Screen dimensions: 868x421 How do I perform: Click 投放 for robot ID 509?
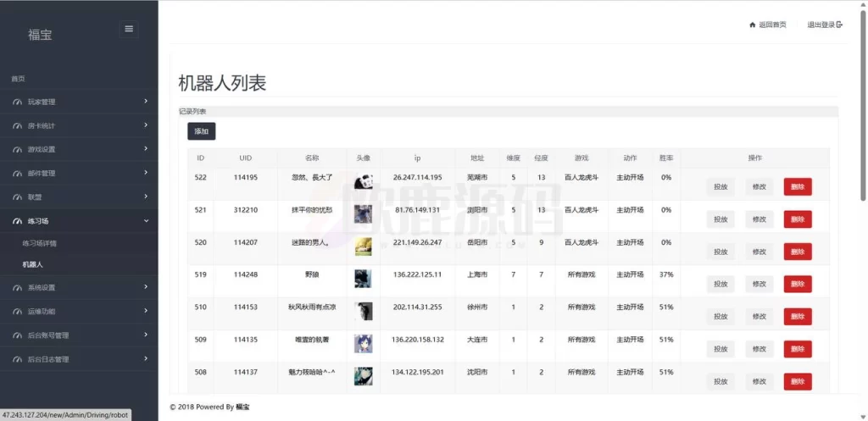pos(721,349)
